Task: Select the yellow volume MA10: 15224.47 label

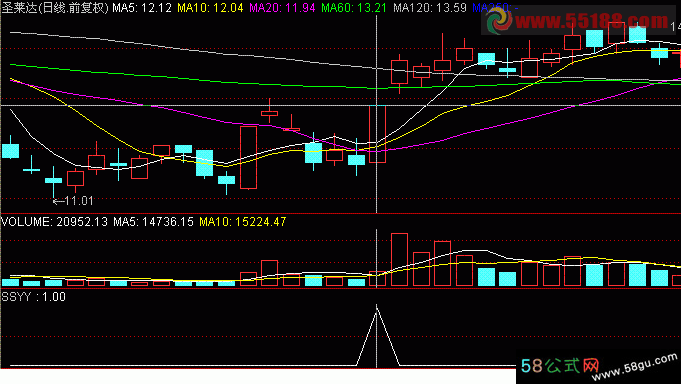Action: coord(243,222)
